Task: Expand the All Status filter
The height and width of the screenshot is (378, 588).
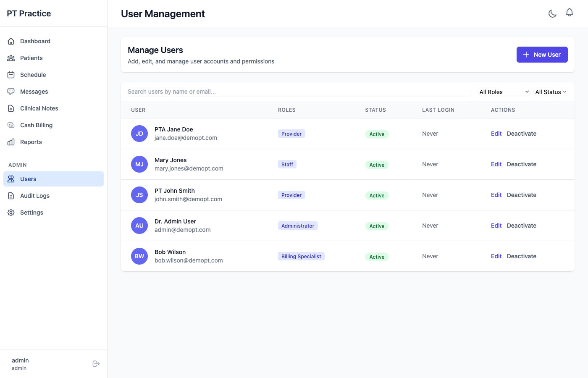Action: pyautogui.click(x=551, y=92)
